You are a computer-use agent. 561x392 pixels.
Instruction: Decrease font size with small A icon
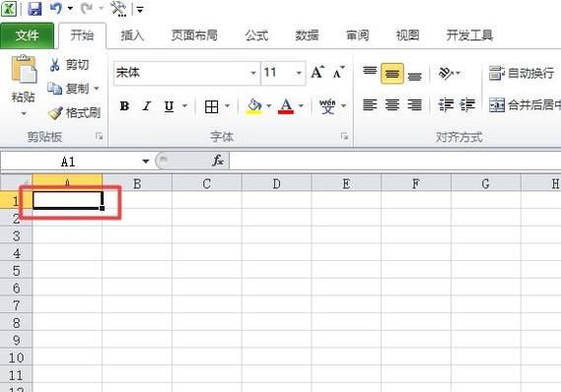pyautogui.click(x=338, y=73)
